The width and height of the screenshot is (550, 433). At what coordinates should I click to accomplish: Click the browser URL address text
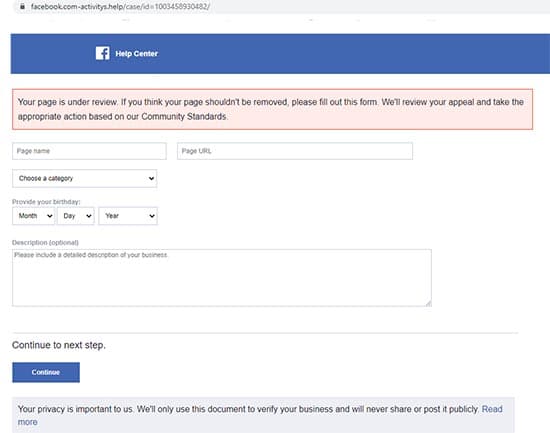[x=120, y=7]
